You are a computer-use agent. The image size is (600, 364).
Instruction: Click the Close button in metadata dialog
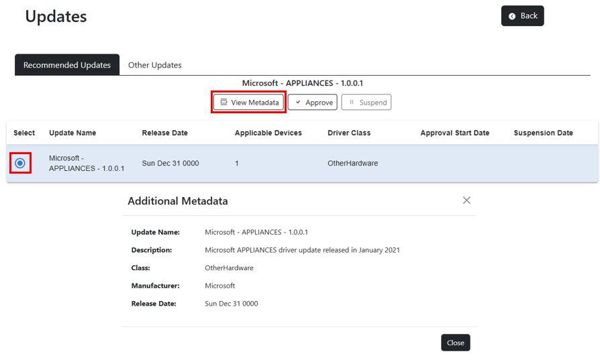point(455,343)
